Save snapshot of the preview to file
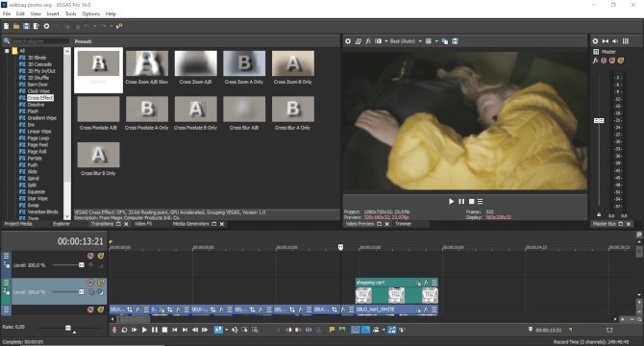Image resolution: width=644 pixels, height=346 pixels. pos(455,41)
